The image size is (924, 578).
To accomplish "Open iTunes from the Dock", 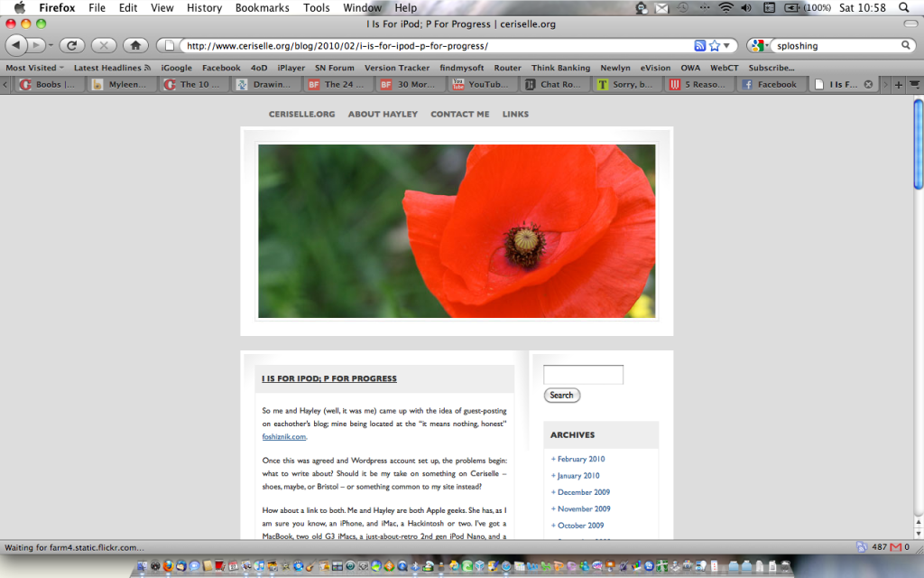I will [259, 566].
